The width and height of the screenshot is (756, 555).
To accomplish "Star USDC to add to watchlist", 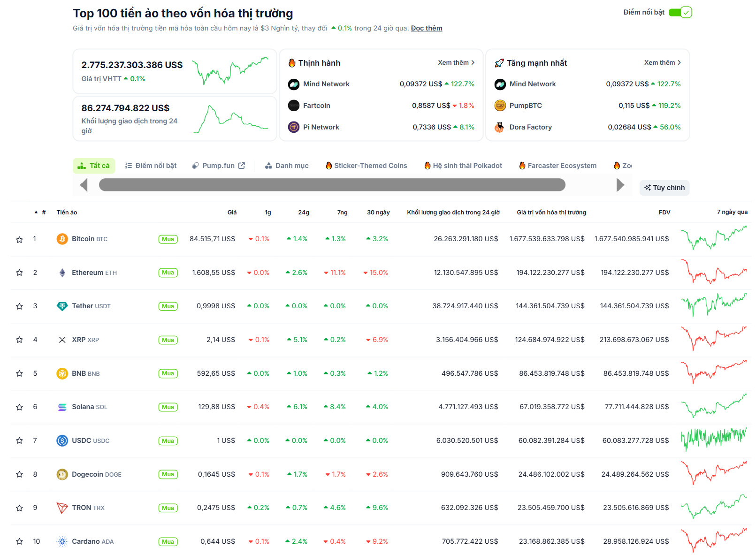I will tap(19, 441).
